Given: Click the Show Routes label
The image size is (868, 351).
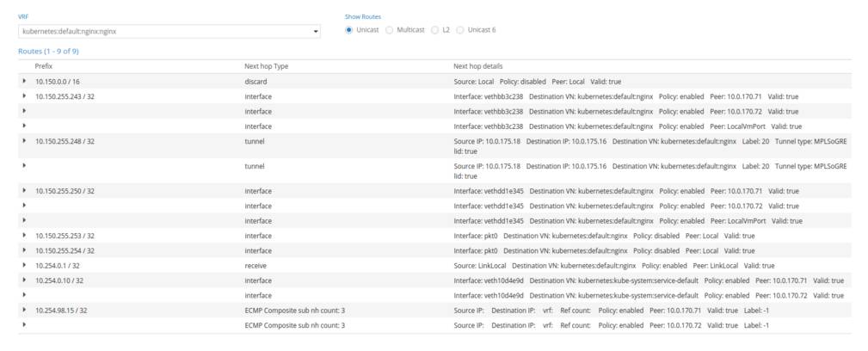Looking at the screenshot, I should [362, 16].
